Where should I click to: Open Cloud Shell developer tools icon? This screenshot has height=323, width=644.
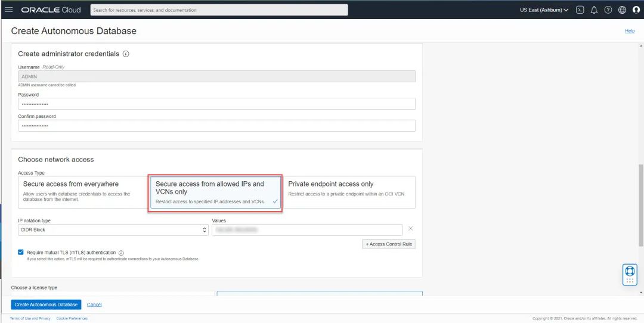(580, 10)
